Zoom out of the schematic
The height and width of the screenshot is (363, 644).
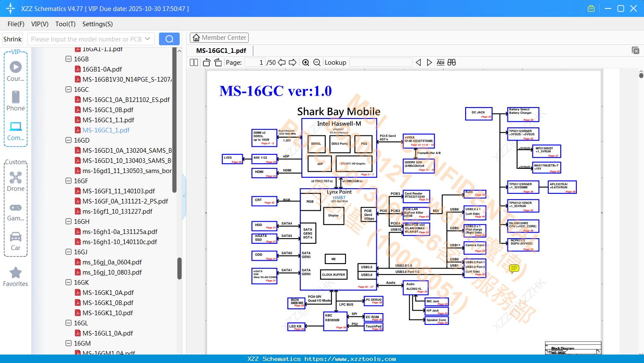[x=317, y=63]
